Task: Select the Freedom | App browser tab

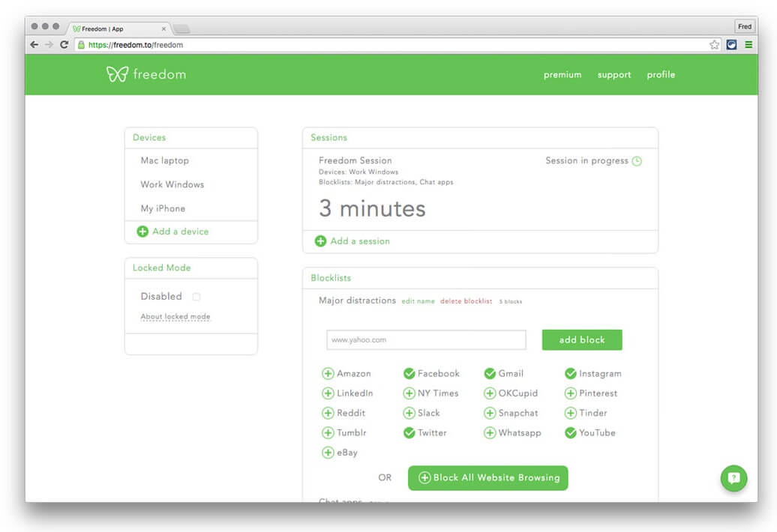Action: [x=118, y=28]
